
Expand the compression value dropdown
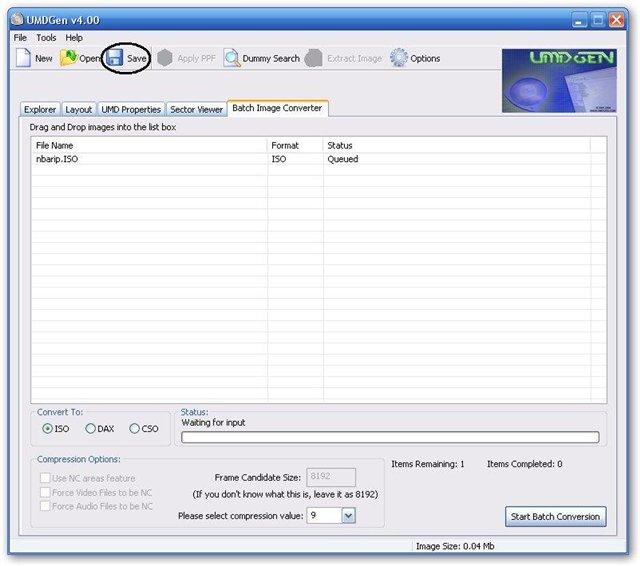tap(349, 516)
